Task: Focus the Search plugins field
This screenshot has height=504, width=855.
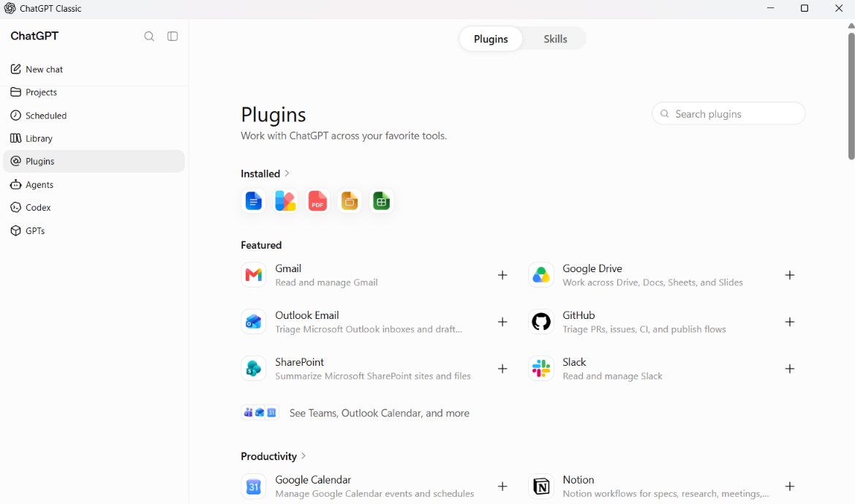Action: tap(728, 113)
